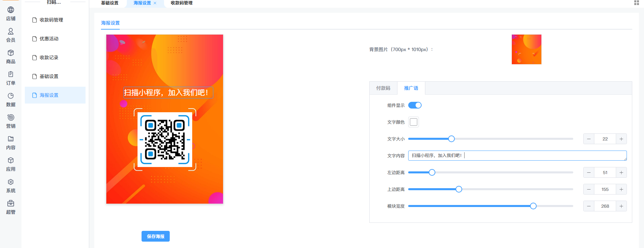Open the 会员 members section
The image size is (644, 248).
click(x=11, y=35)
